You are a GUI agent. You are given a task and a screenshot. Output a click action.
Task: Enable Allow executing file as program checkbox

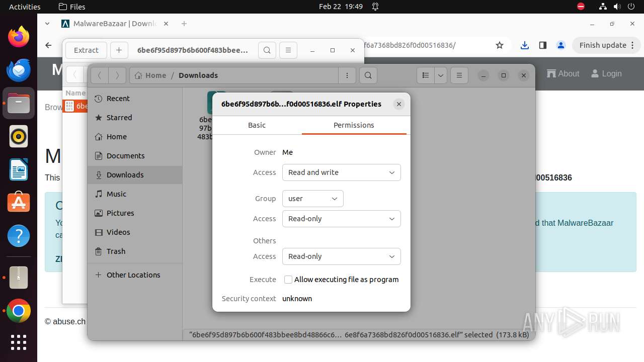click(288, 280)
